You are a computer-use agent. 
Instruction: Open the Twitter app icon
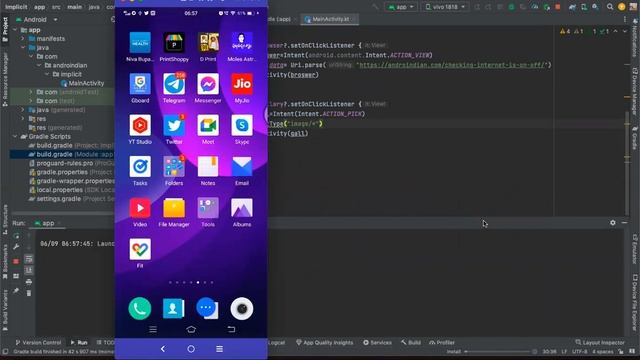pos(174,125)
